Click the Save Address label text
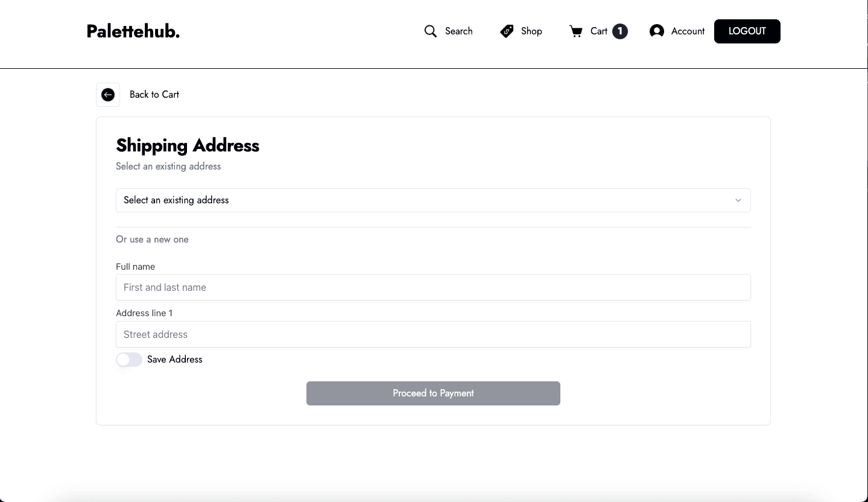Viewport: 868px width, 502px height. [175, 360]
